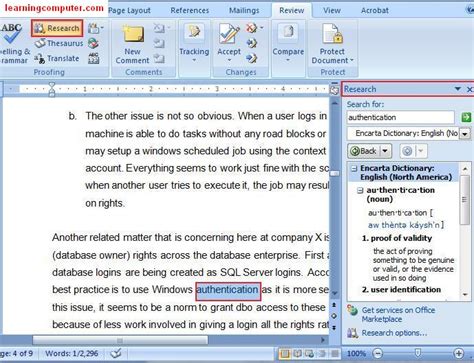
Task: Toggle the View Ruler button above scrollbar
Action: click(334, 90)
